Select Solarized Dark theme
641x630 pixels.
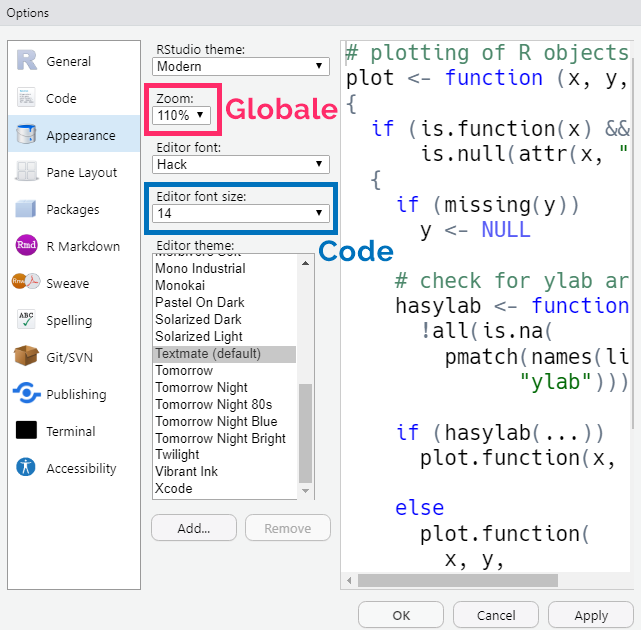pyautogui.click(x=224, y=319)
